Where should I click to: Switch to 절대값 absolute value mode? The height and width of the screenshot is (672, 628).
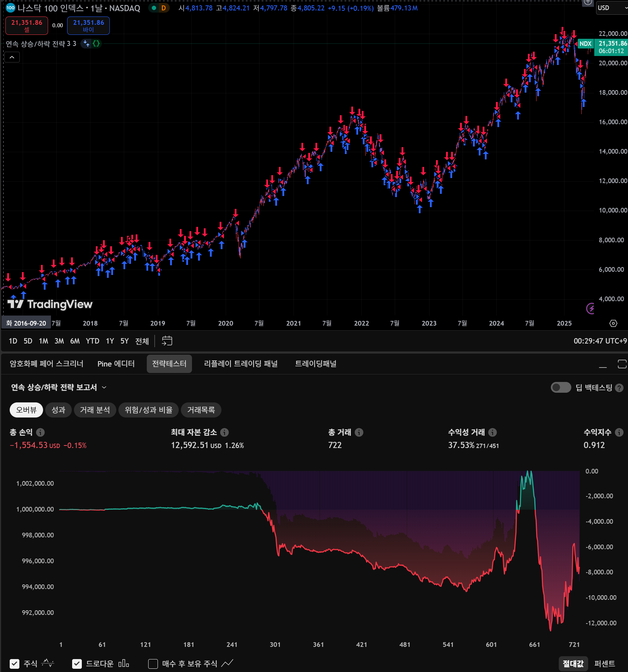(x=573, y=664)
